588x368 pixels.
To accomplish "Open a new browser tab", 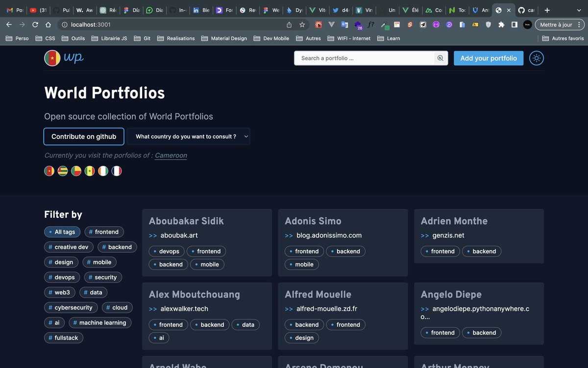I will pyautogui.click(x=547, y=10).
